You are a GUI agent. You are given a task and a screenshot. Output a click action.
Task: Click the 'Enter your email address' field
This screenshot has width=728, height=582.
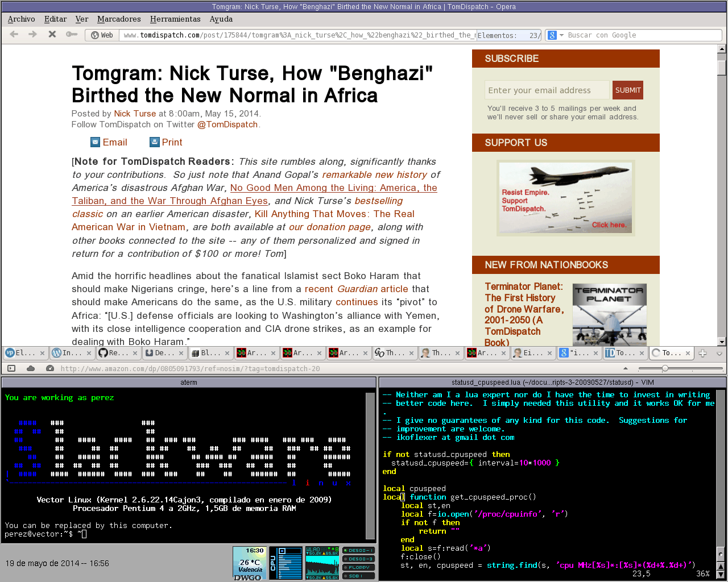coord(547,90)
